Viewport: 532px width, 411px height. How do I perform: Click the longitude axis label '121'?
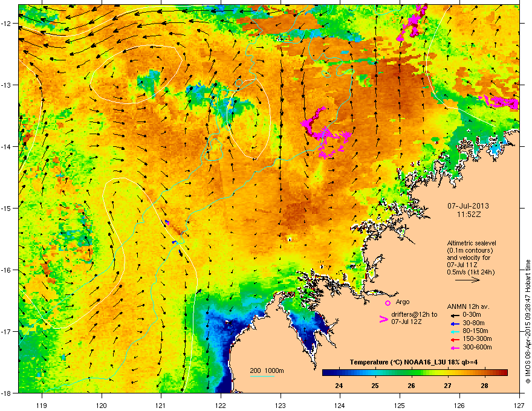click(x=161, y=406)
